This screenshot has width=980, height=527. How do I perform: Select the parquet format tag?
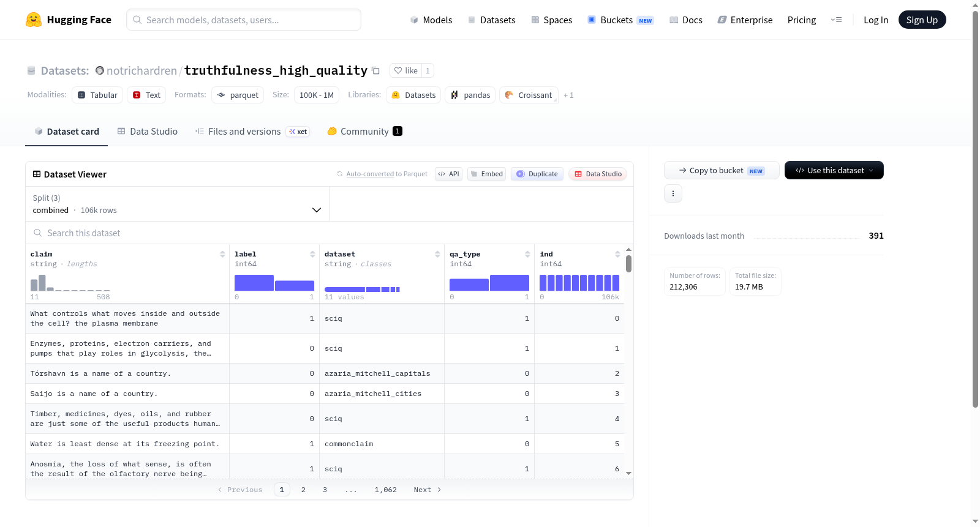tap(238, 95)
